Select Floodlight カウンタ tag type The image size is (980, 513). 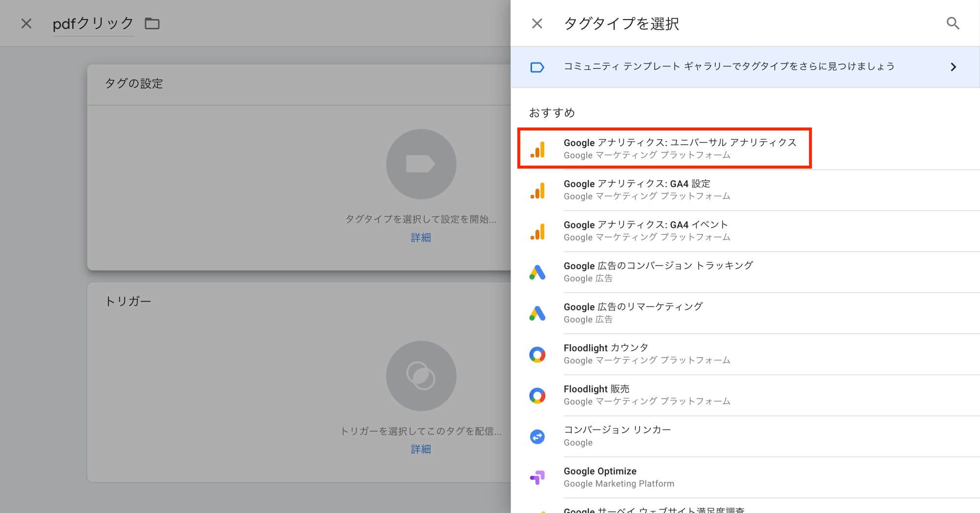tap(745, 354)
